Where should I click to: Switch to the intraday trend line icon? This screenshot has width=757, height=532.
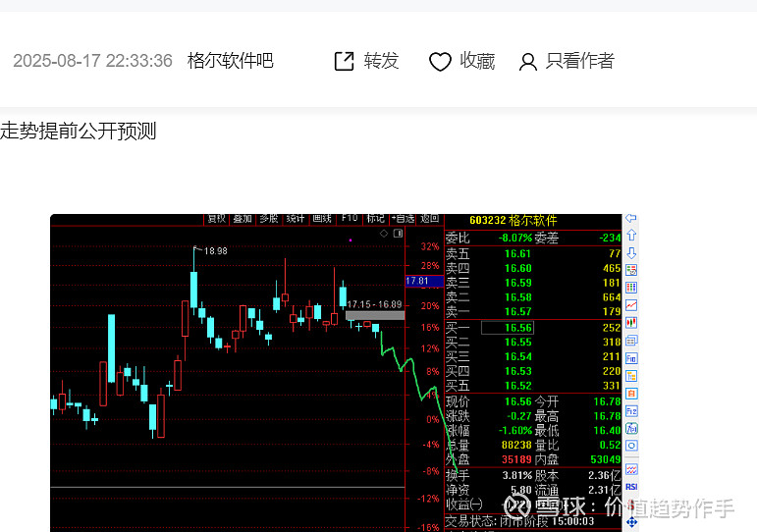coord(631,305)
